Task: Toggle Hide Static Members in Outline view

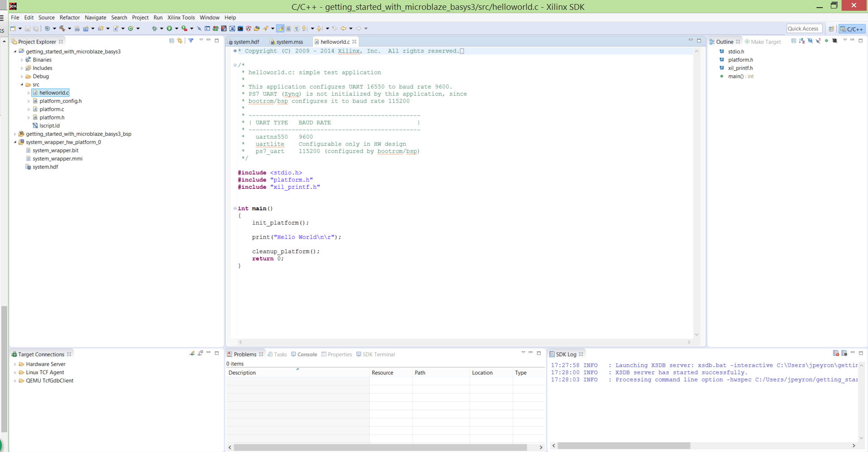Action: pos(818,41)
